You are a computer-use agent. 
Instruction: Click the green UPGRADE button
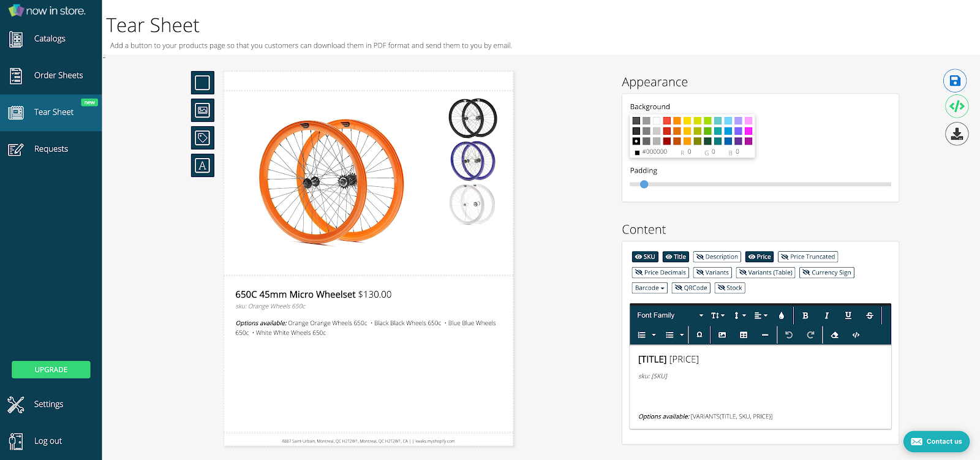click(x=51, y=369)
